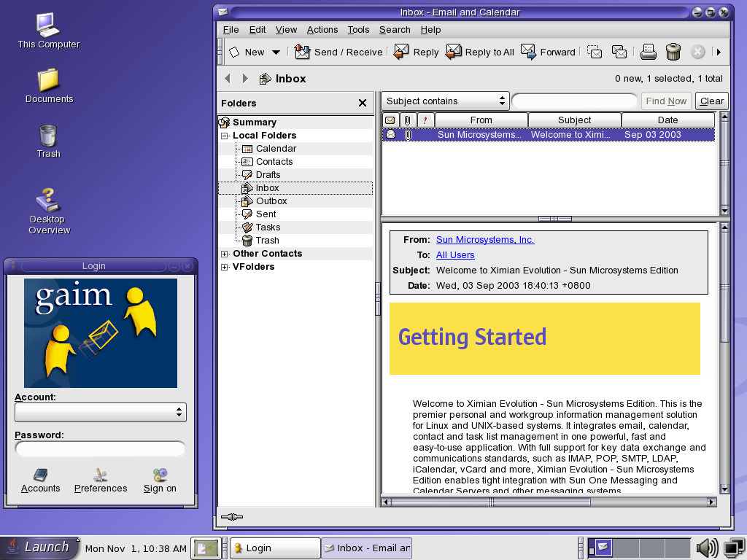Sort messages by Subject column
Viewport: 747px width, 560px height.
575,120
